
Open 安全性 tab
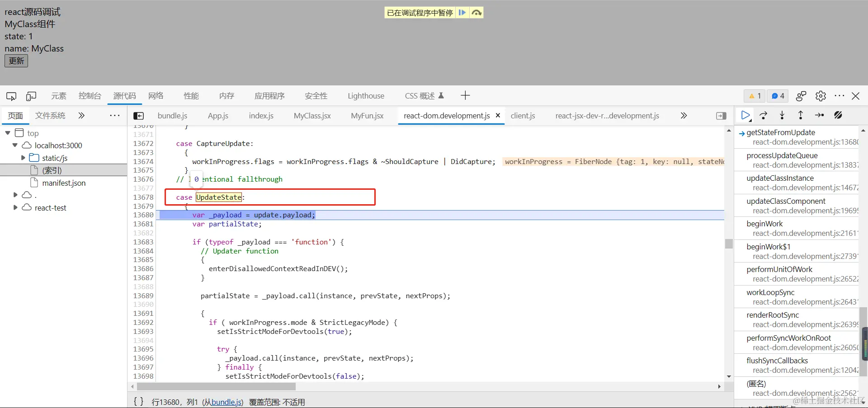click(316, 96)
